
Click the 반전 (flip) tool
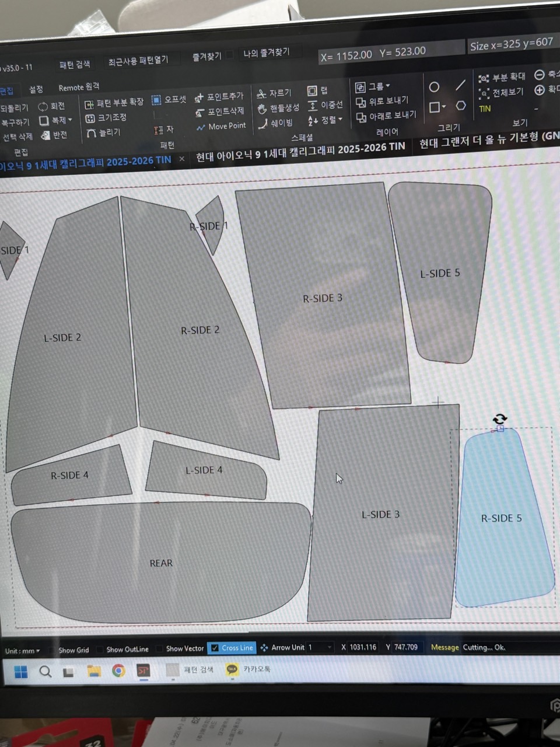[54, 135]
